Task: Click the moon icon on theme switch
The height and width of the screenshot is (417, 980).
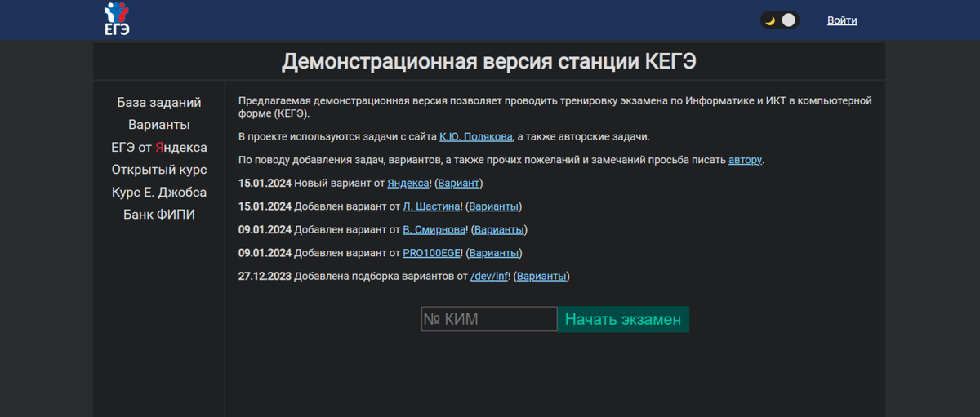Action: (x=769, y=20)
